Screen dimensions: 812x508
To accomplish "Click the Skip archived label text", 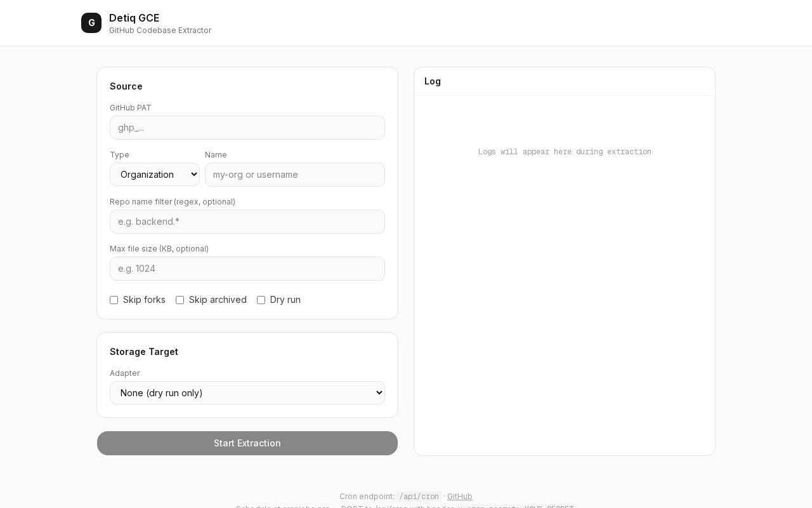I will (x=218, y=300).
